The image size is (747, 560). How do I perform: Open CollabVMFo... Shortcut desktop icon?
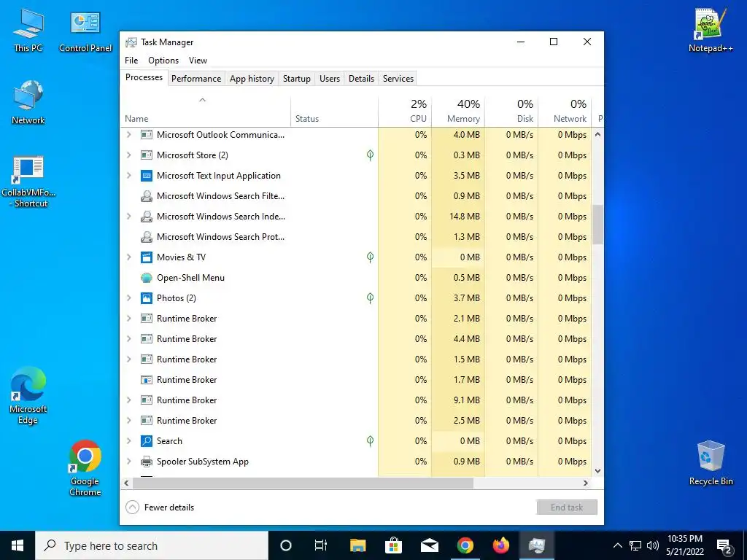click(x=28, y=182)
